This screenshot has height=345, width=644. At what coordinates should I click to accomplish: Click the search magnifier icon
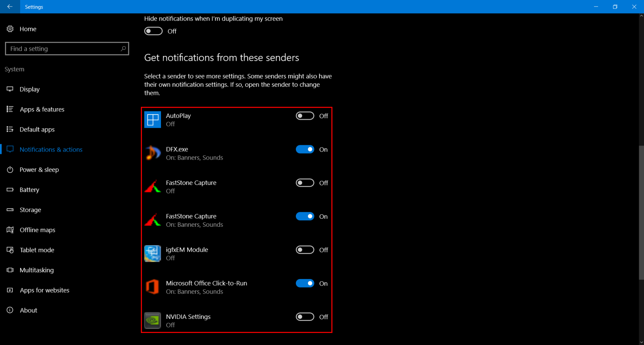pos(123,49)
